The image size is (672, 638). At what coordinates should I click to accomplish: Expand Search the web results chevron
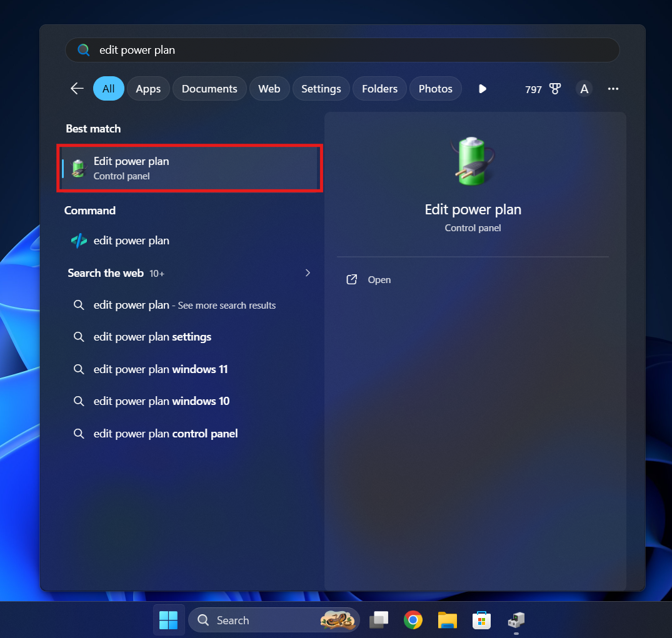tap(308, 273)
